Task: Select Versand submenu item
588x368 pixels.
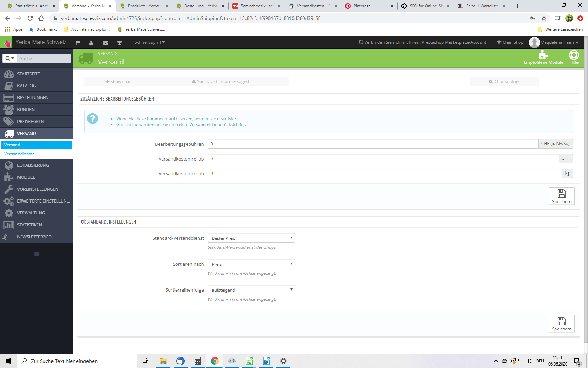Action: [x=37, y=145]
